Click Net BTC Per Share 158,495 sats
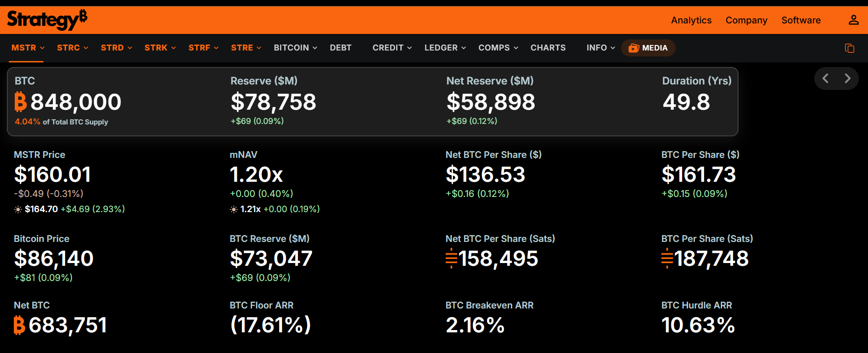The image size is (868, 353). [492, 258]
